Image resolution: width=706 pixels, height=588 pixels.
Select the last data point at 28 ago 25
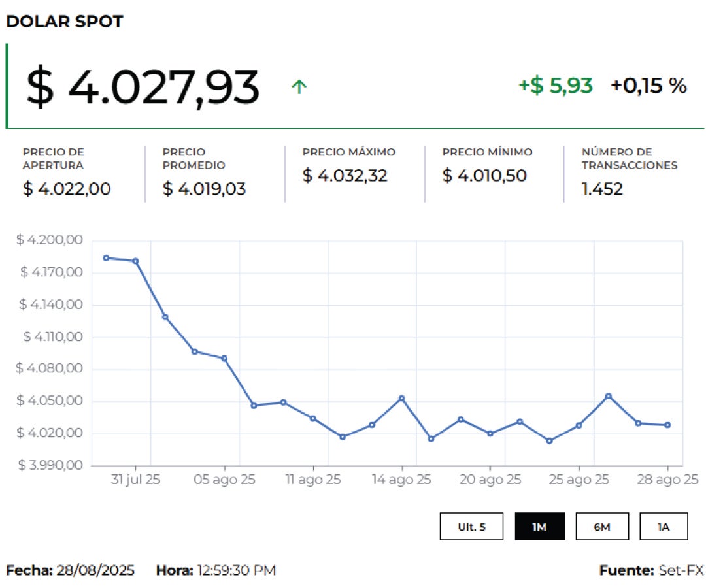pos(667,425)
